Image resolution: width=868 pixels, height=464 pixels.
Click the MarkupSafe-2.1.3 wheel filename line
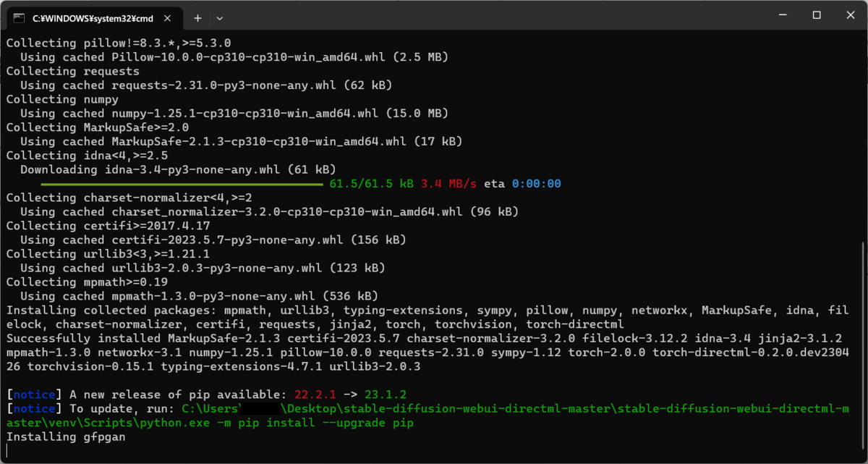coord(242,142)
